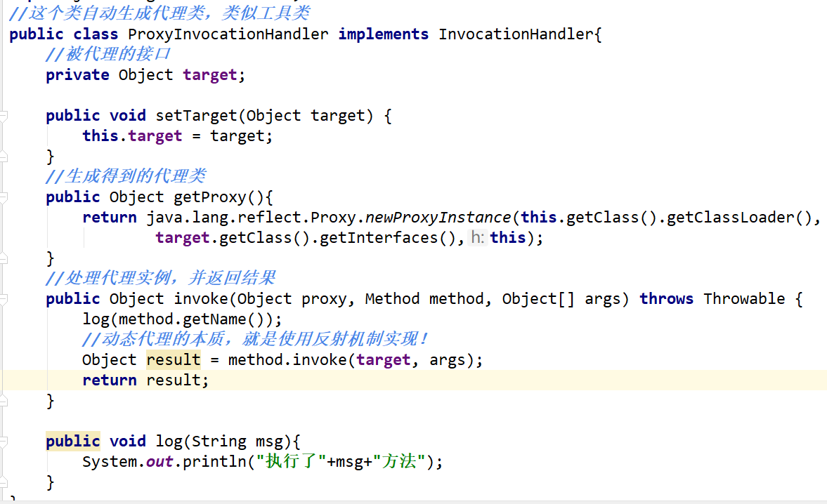
Task: Collapse the setTarget method fold marker
Action: coord(3,116)
